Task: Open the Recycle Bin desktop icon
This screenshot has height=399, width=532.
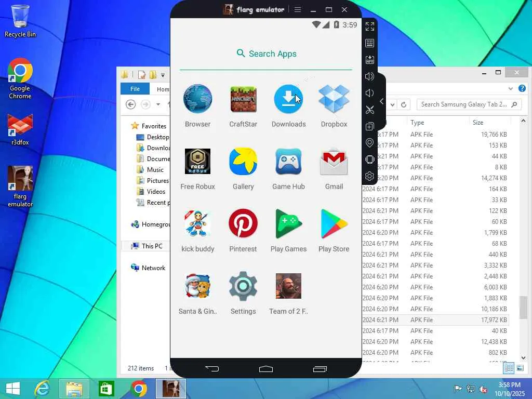Action: [x=20, y=21]
